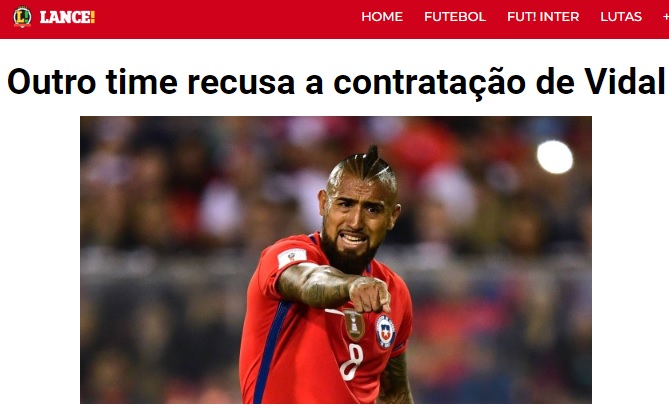The width and height of the screenshot is (669, 408).
Task: Click the Chile federation crest on jersey
Action: (x=385, y=331)
